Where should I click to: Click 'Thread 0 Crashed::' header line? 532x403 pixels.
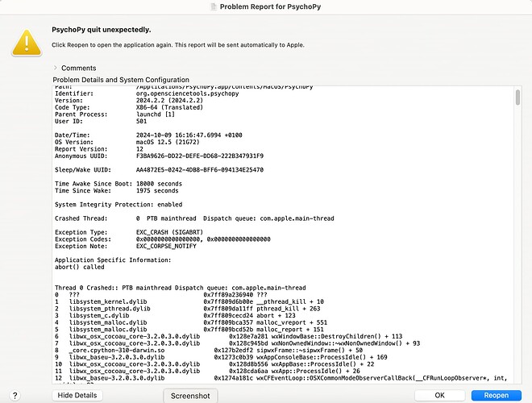[181, 288]
